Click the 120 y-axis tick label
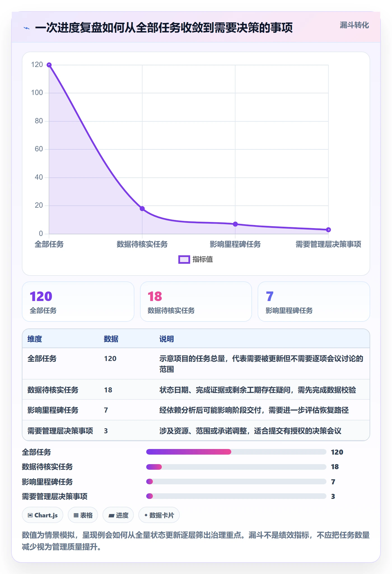This screenshot has height=574, width=392. (x=37, y=65)
